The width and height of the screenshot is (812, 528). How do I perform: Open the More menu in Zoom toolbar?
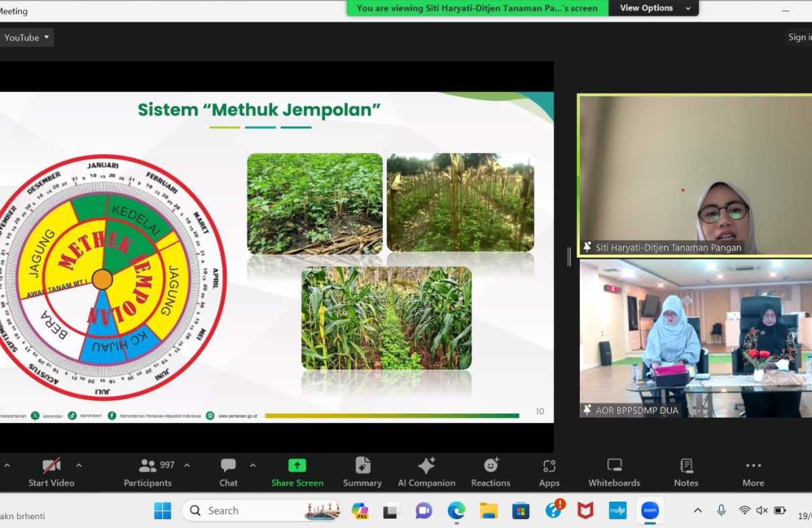(753, 472)
